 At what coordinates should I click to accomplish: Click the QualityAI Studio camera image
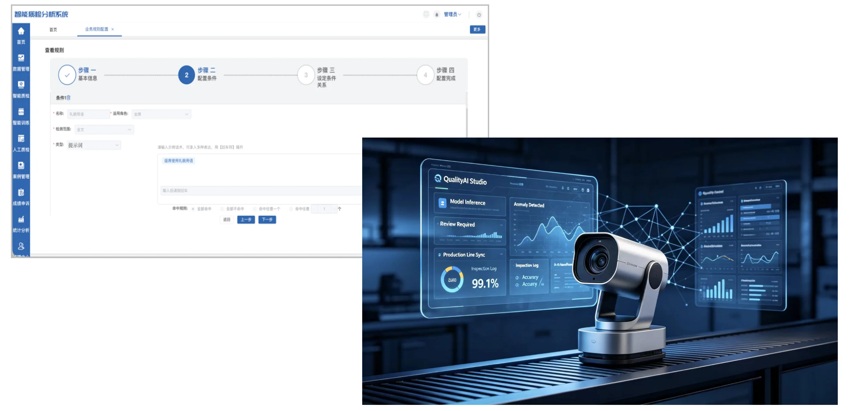tap(600, 271)
